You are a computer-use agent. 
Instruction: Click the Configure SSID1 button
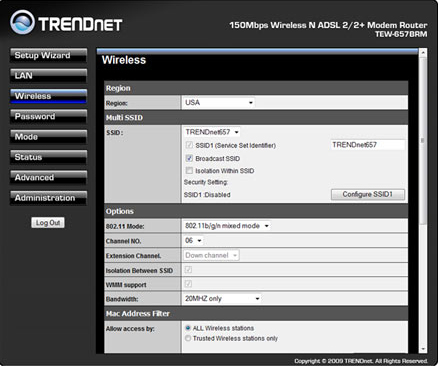pos(368,194)
